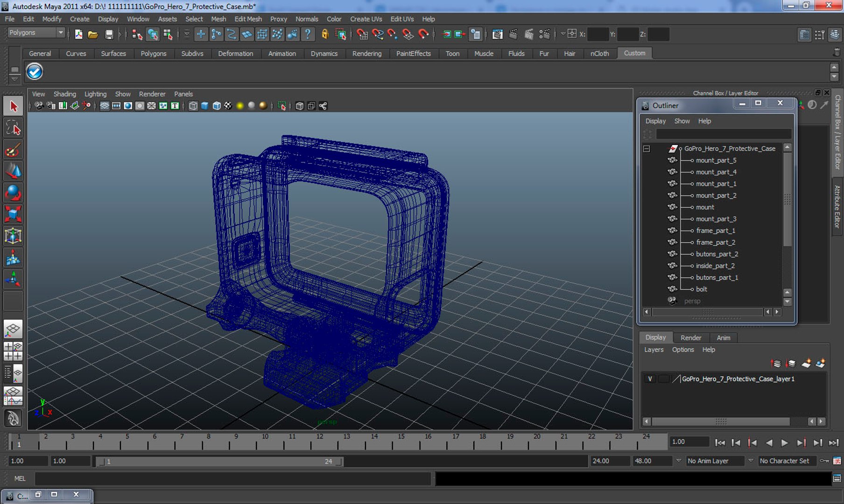Activate the Rotate tool

click(x=13, y=193)
